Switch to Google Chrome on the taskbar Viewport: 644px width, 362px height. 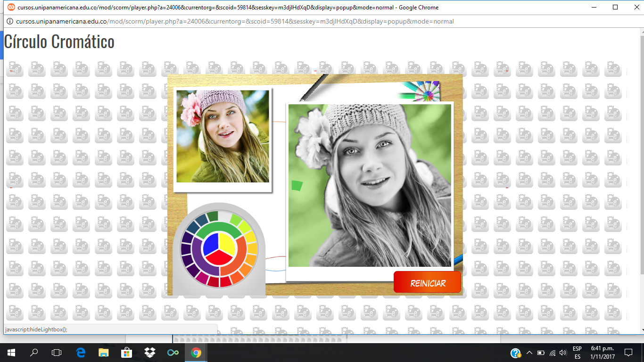tap(196, 353)
